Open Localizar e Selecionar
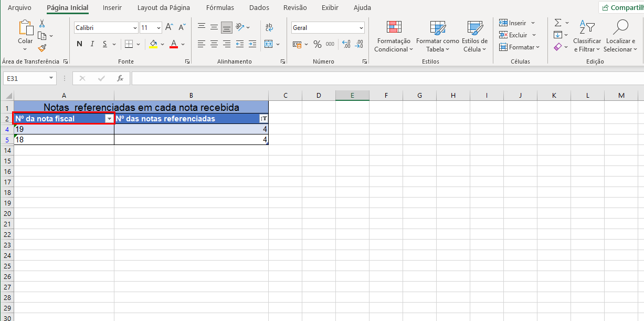644x321 pixels. pos(620,37)
